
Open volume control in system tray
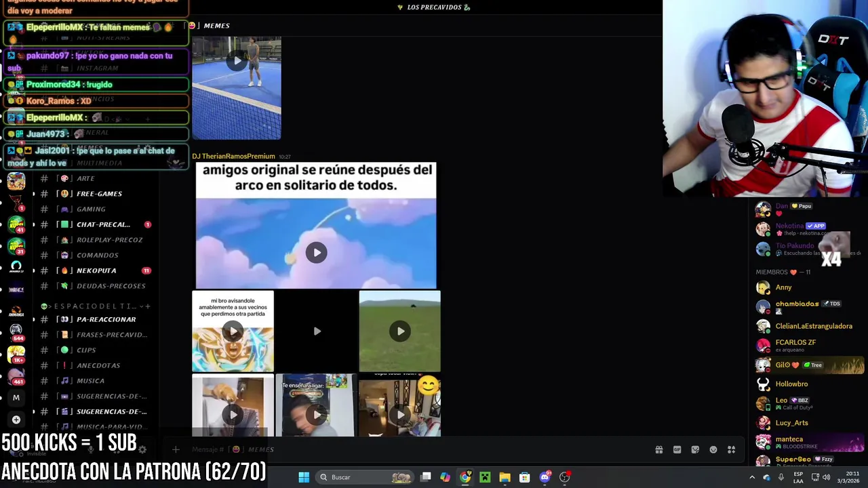pos(825,477)
